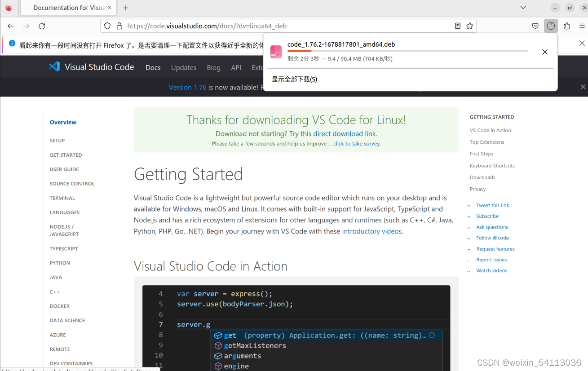Image resolution: width=588 pixels, height=371 pixels.
Task: Click the forward navigation arrow
Action: pos(26,26)
